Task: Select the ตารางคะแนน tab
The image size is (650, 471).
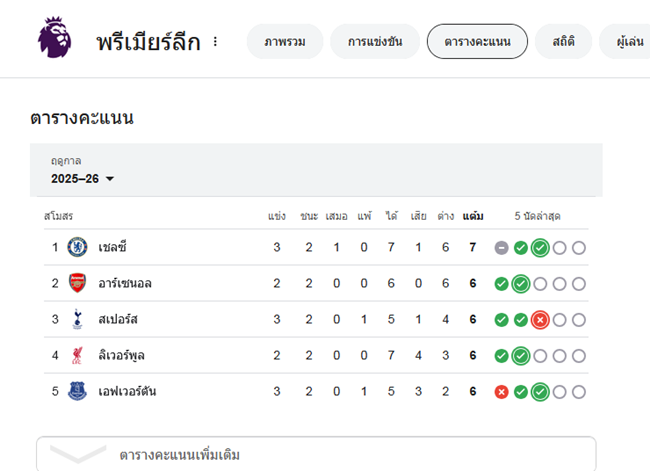Action: click(x=477, y=41)
